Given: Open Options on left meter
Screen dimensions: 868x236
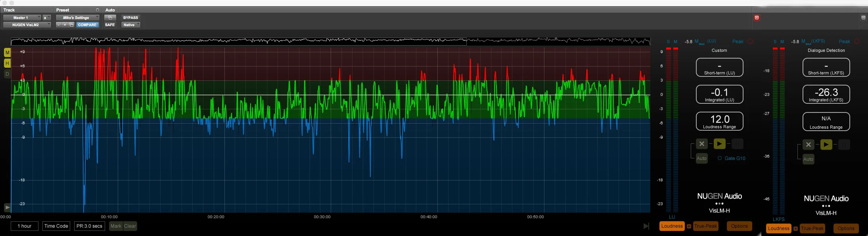Looking at the screenshot, I should tap(740, 226).
